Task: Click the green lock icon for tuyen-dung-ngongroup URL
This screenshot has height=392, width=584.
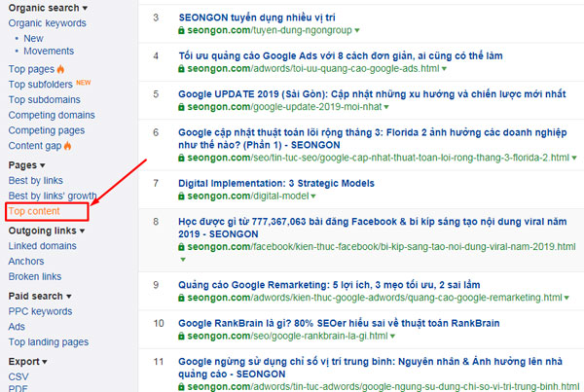Action: tap(181, 30)
